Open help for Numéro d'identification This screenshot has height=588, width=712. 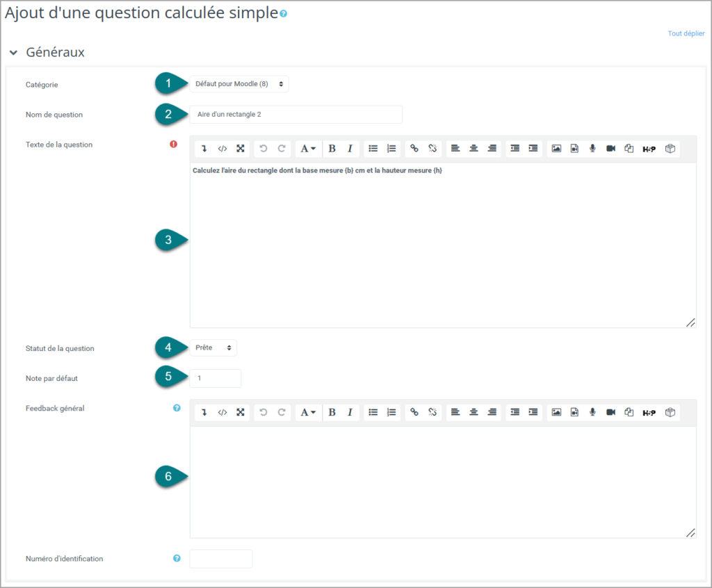(177, 558)
